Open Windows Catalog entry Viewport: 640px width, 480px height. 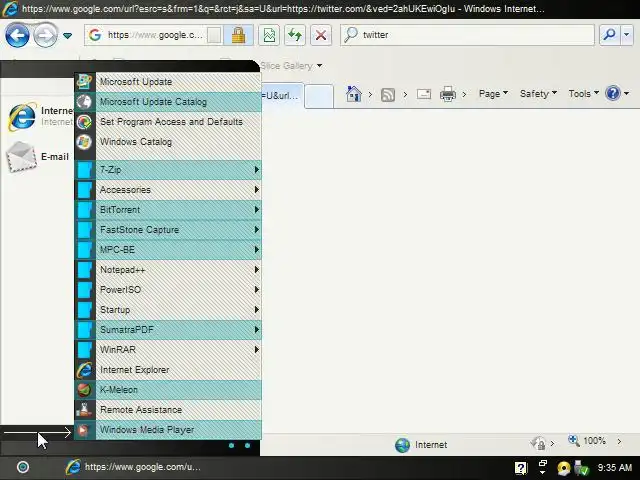[x=168, y=142]
